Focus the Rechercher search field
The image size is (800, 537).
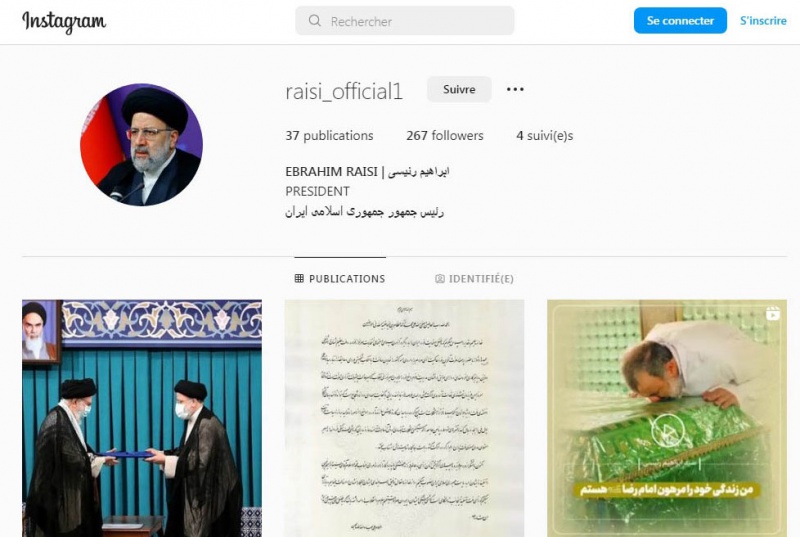(x=405, y=21)
